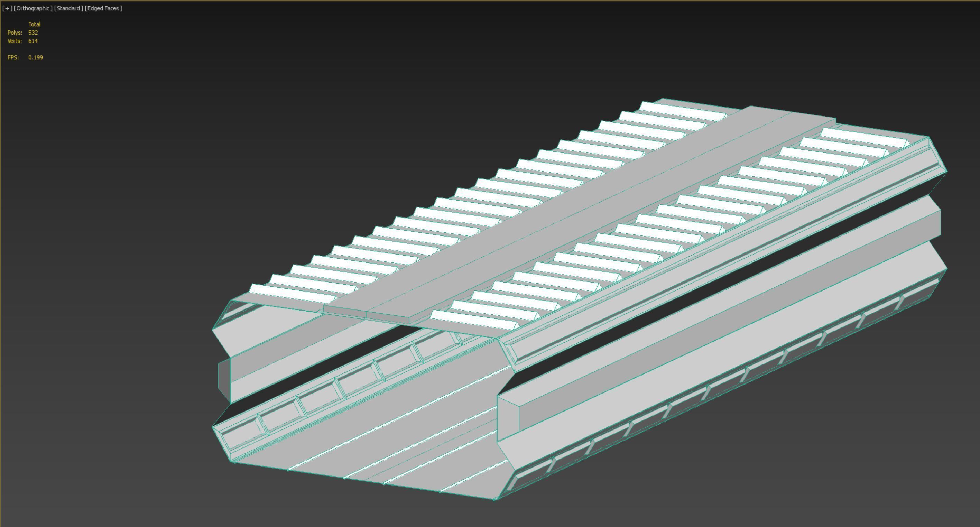Select the Verts count 614 text
The height and width of the screenshot is (527, 980).
pyautogui.click(x=33, y=41)
